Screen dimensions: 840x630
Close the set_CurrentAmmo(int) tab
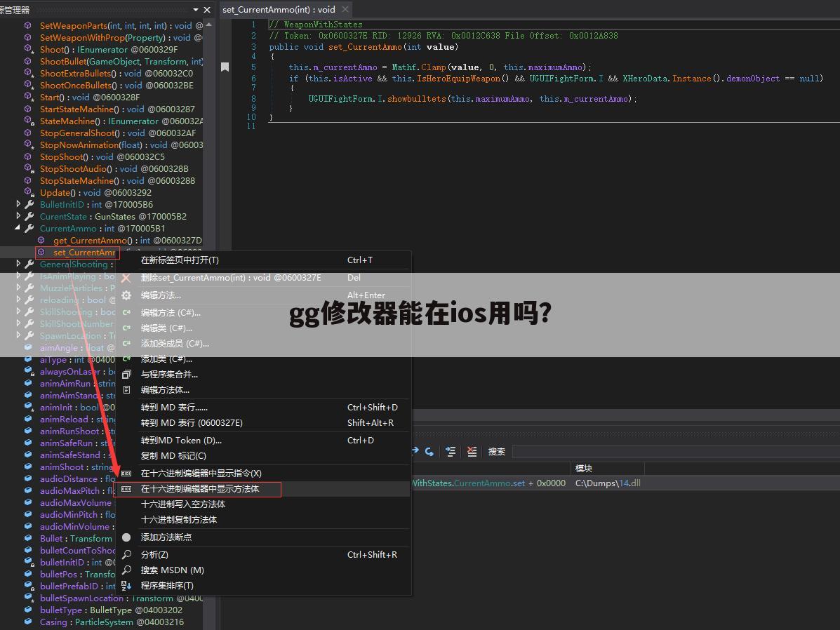345,9
